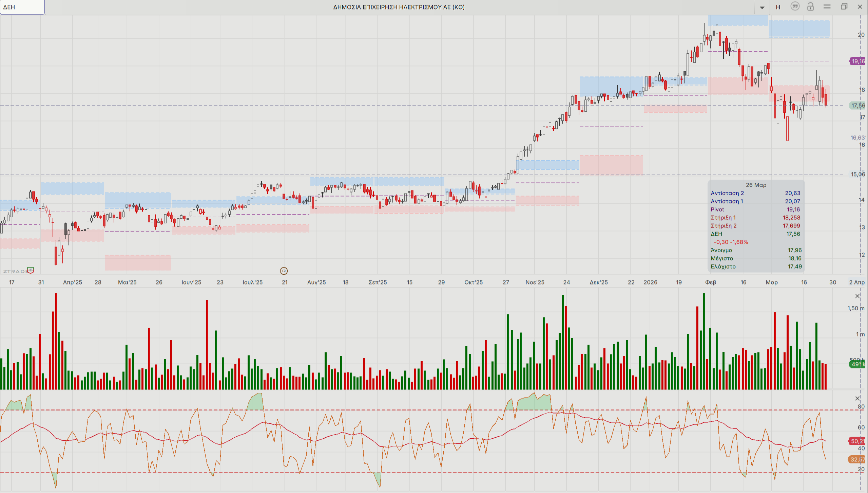The height and width of the screenshot is (493, 868).
Task: Click the Φεβ label on time axis
Action: click(710, 282)
